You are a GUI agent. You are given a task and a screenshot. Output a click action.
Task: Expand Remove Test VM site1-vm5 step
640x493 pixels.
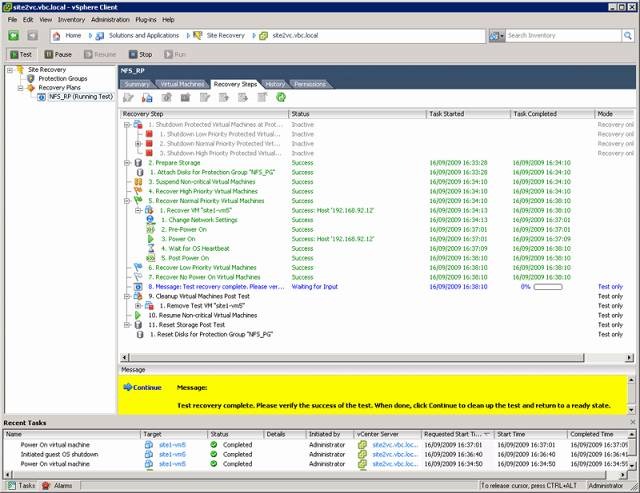click(138, 306)
